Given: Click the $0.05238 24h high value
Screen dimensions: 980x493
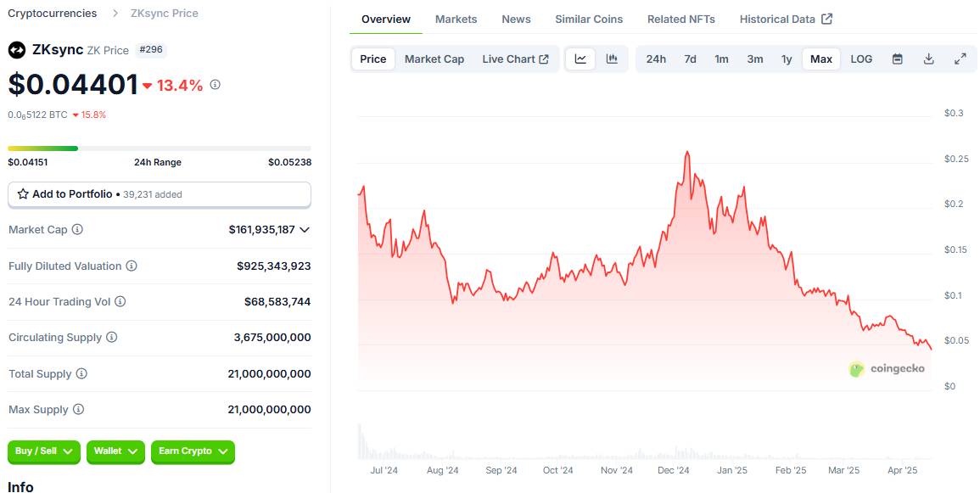Looking at the screenshot, I should (290, 162).
